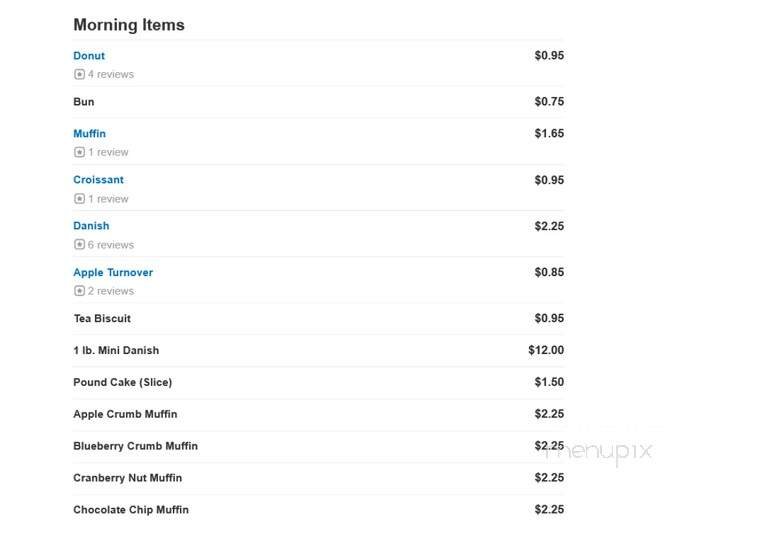This screenshot has height=534, width=778.
Task: Open the Donut menu item link
Action: tap(89, 56)
